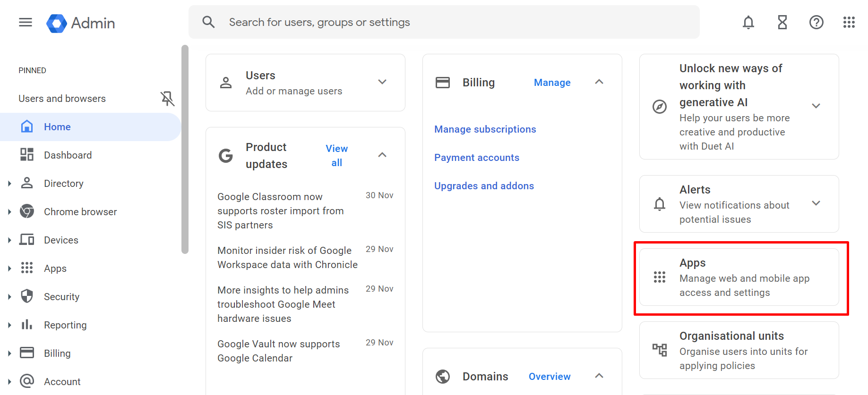
Task: Click the Directory person icon
Action: click(x=27, y=183)
